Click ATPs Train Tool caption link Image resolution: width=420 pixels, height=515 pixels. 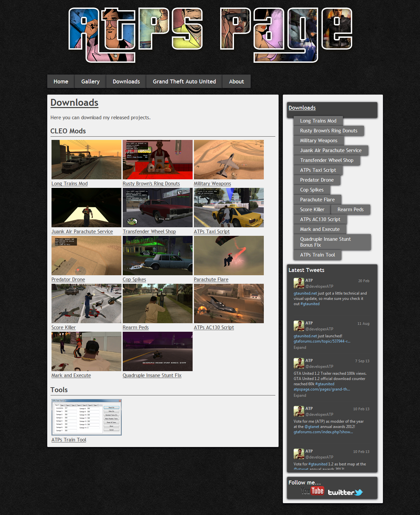69,440
